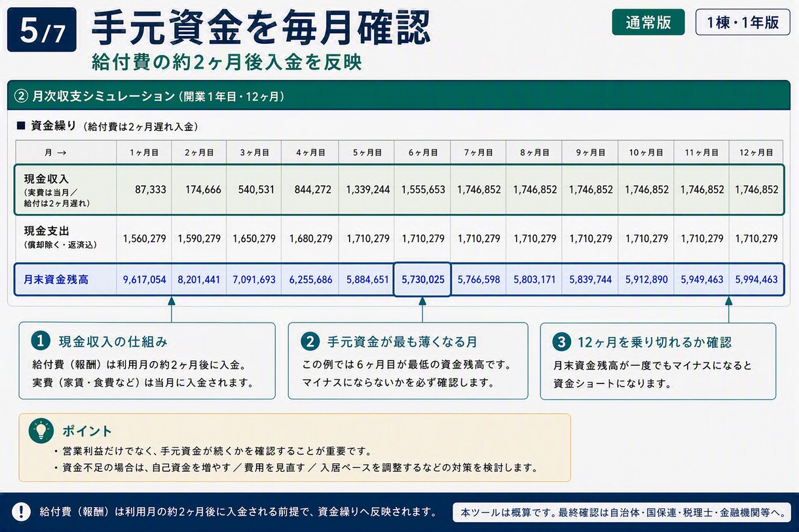Viewport: 799px width, 532px height.
Task: Click the 4ヶ月目 column header
Action: [x=310, y=152]
